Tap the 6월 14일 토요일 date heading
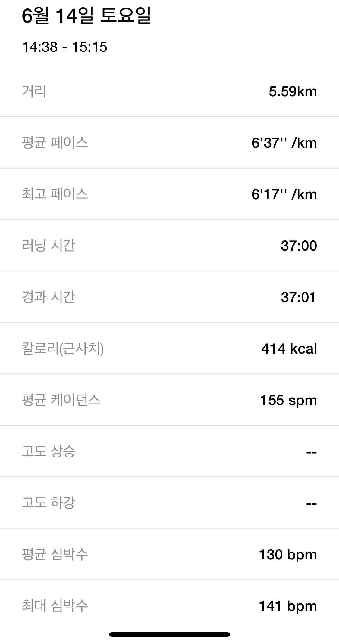The image size is (339, 644). [86, 16]
